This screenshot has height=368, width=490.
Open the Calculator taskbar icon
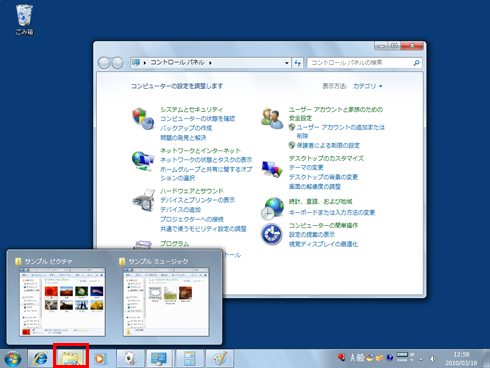point(189,359)
